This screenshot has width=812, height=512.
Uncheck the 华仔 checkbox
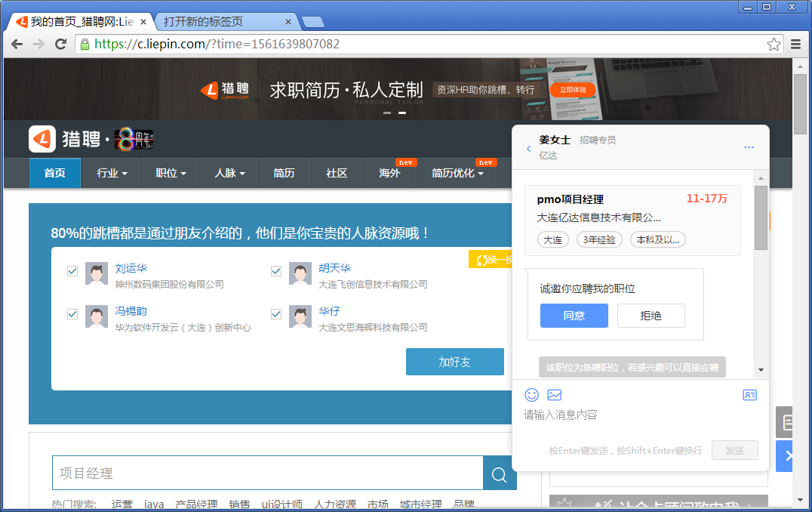click(x=276, y=314)
